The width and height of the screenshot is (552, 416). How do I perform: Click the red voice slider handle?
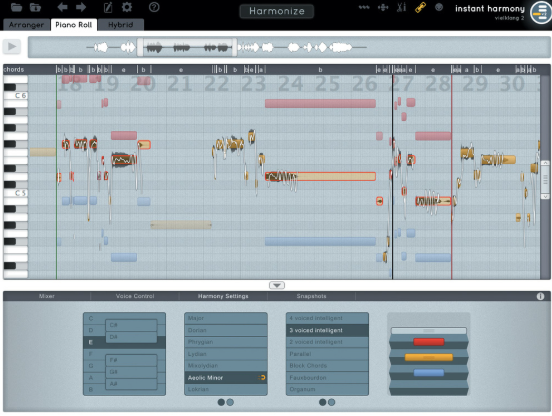coord(428,342)
